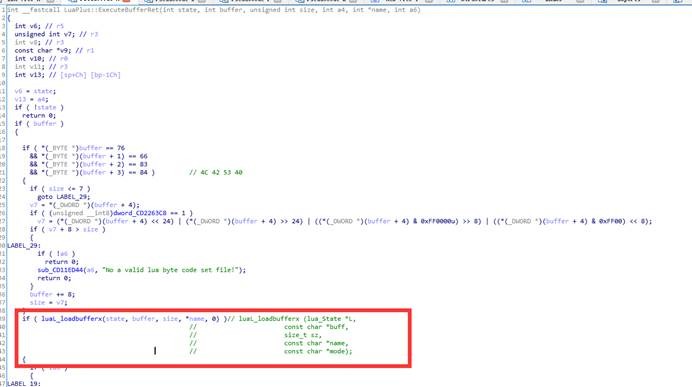Click the 'const char *v9' declaration
This screenshot has height=387, width=692.
(54, 50)
